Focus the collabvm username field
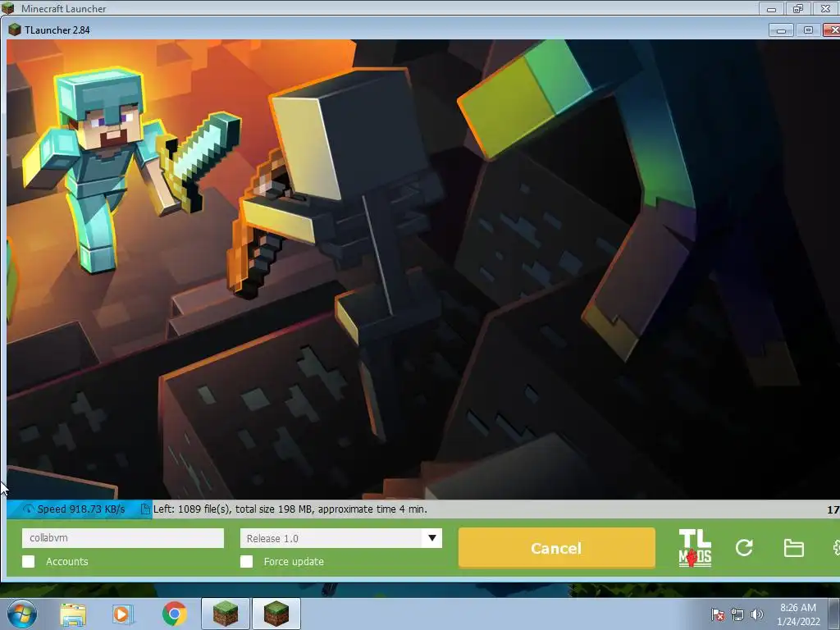Viewport: 840px width, 630px height. (123, 538)
